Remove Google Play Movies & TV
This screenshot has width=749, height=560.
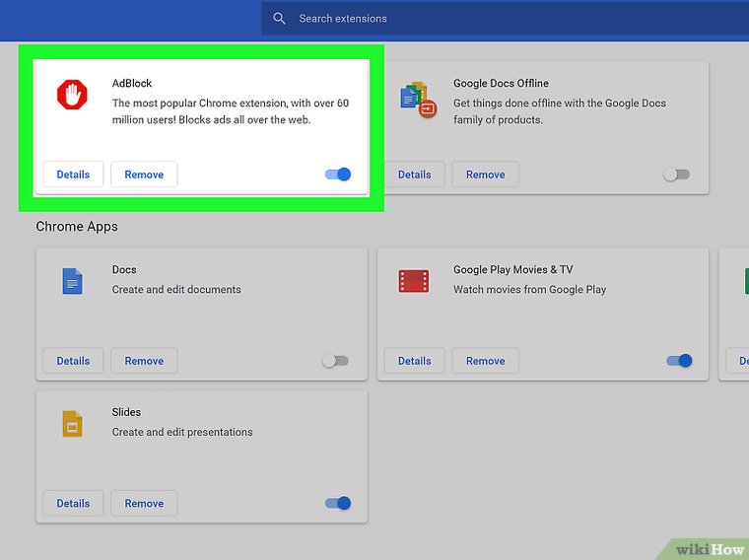pyautogui.click(x=485, y=361)
